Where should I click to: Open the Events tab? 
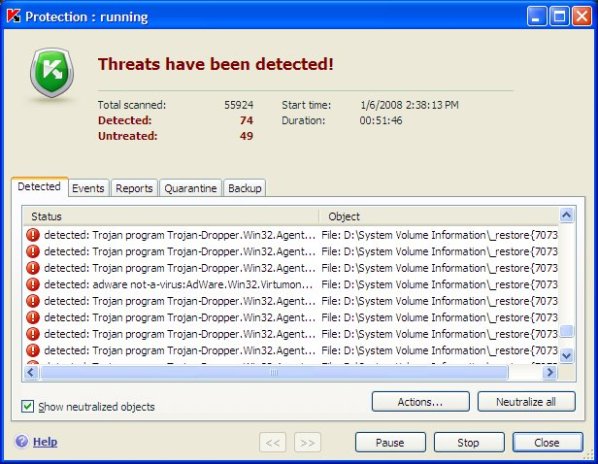pos(88,188)
